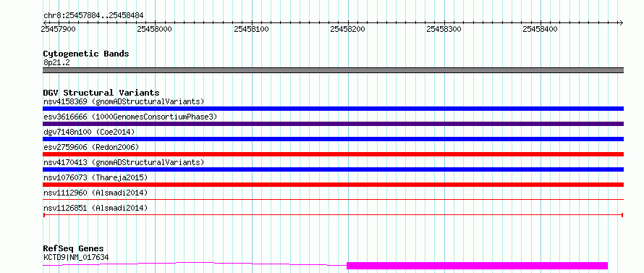Viewport: 644px width, 273px height.
Task: Click the nsv1112960 (Alsmadi2014) label
Action: 96,193
